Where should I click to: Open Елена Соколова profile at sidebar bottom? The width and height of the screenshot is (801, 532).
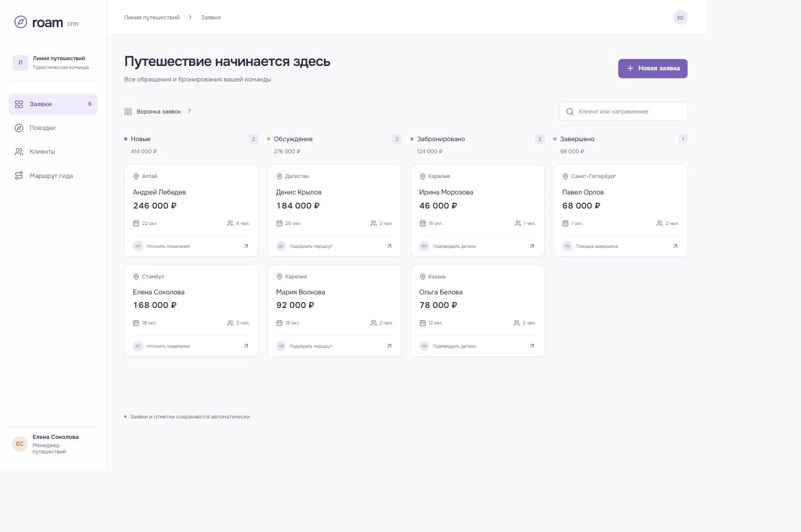53,444
